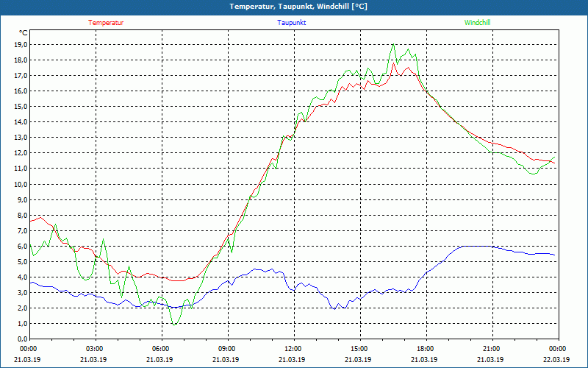Viewport: 588px width, 368px height.
Task: Click the 10,0 y-axis value
Action: [21, 184]
